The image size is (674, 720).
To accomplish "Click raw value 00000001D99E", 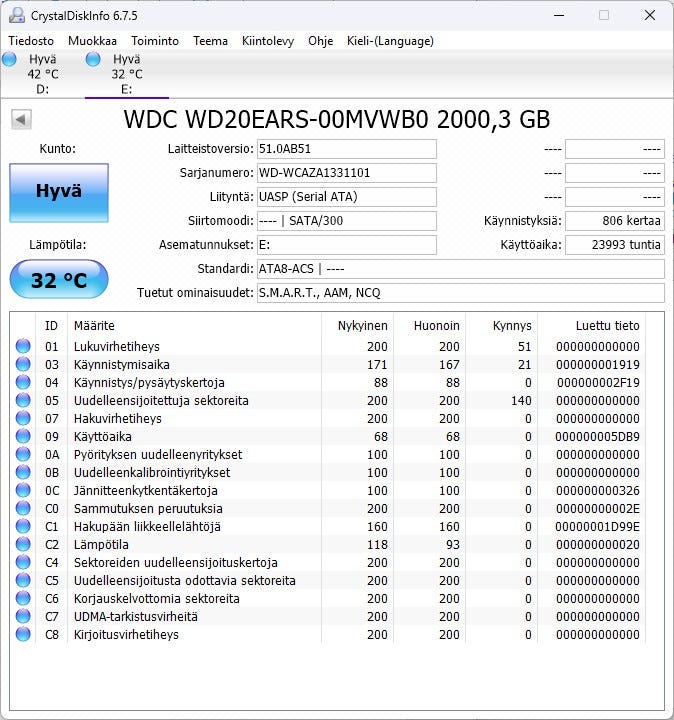I will tap(597, 527).
